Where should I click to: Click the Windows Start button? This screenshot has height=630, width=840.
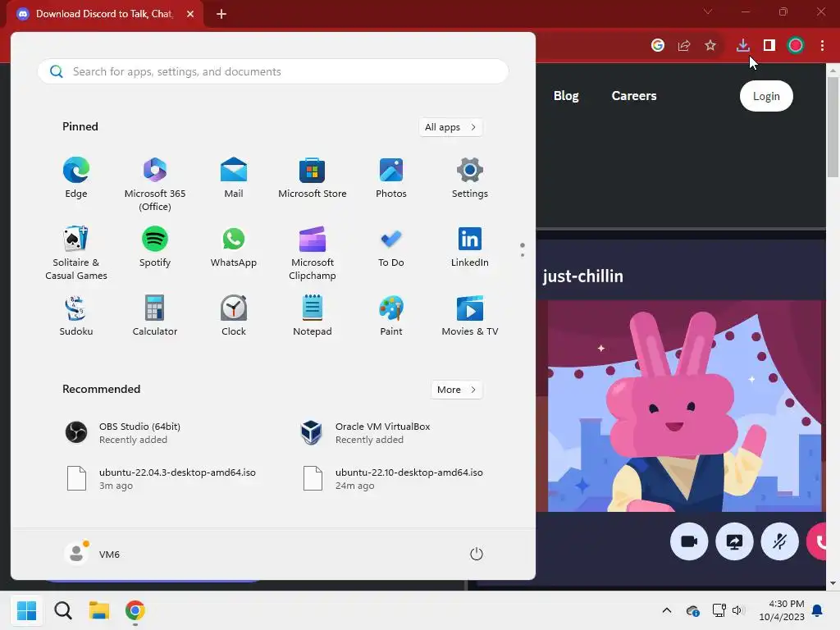tap(27, 610)
